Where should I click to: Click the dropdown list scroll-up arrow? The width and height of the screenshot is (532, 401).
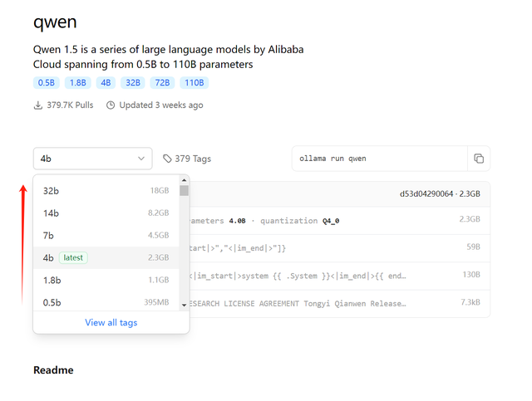point(184,180)
